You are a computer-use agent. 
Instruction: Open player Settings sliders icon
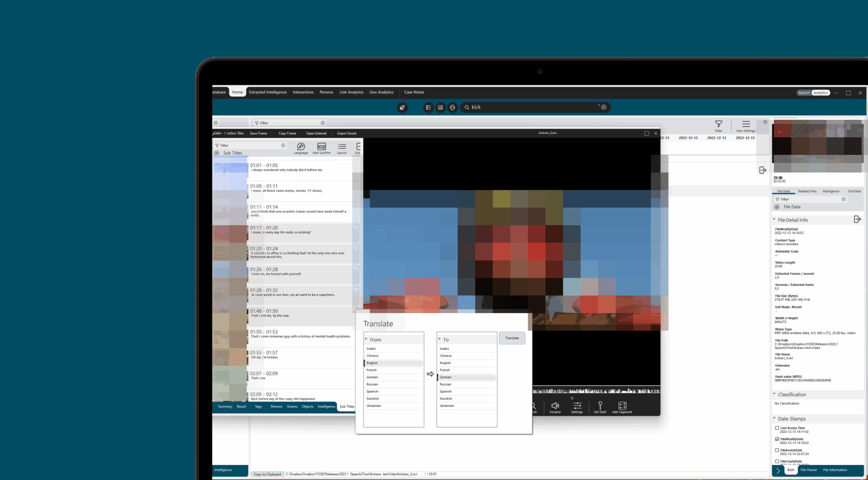pos(577,405)
